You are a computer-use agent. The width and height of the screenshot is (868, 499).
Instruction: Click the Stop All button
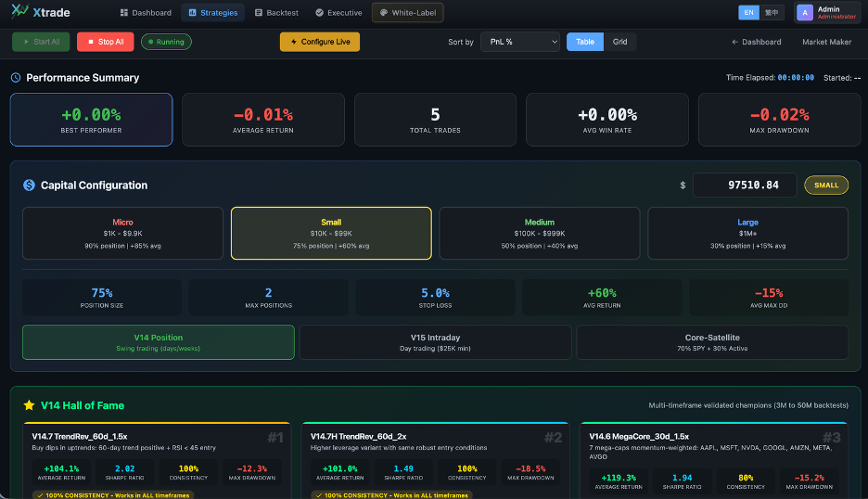[x=105, y=42]
